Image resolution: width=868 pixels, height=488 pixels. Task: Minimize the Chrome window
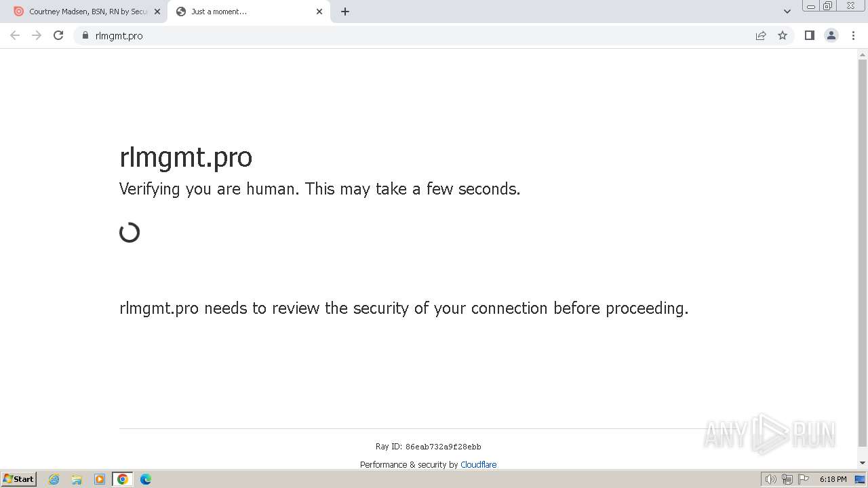(x=810, y=6)
